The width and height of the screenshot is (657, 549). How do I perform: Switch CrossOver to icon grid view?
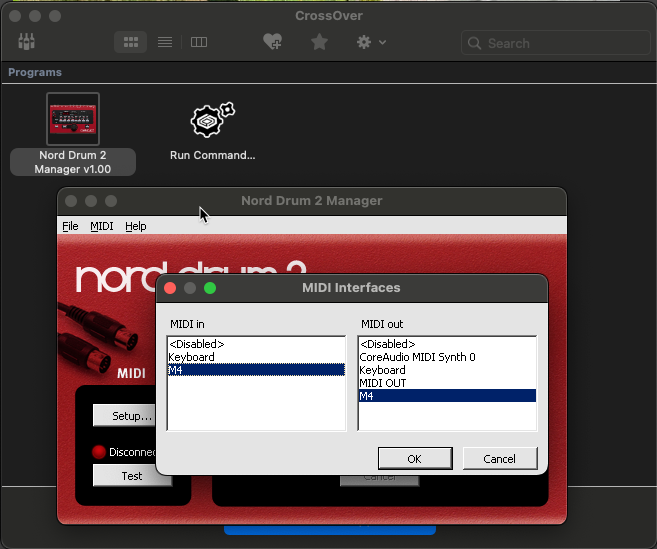[x=131, y=42]
